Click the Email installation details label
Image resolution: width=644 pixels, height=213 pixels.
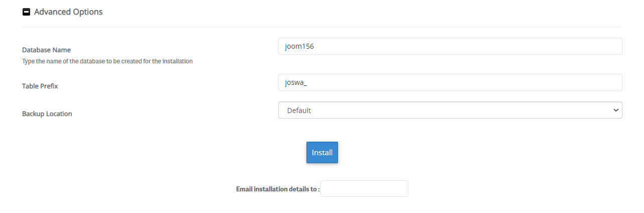click(277, 189)
